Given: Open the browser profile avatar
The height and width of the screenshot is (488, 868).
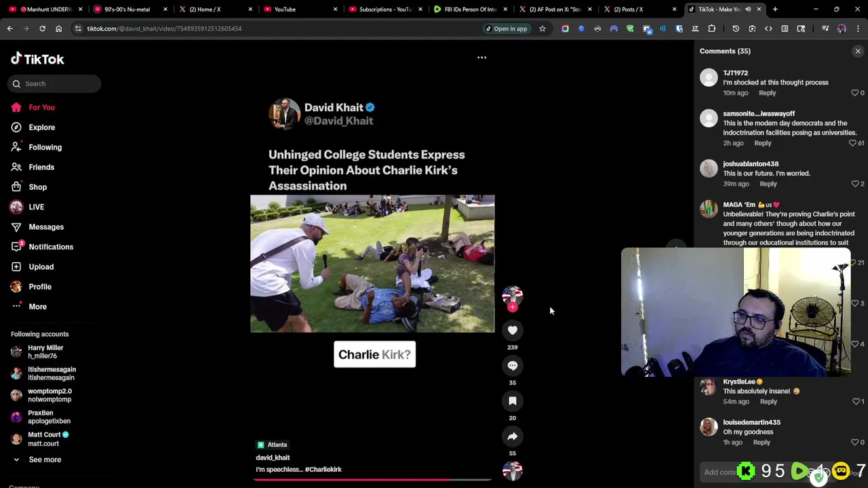Looking at the screenshot, I should pos(842,28).
